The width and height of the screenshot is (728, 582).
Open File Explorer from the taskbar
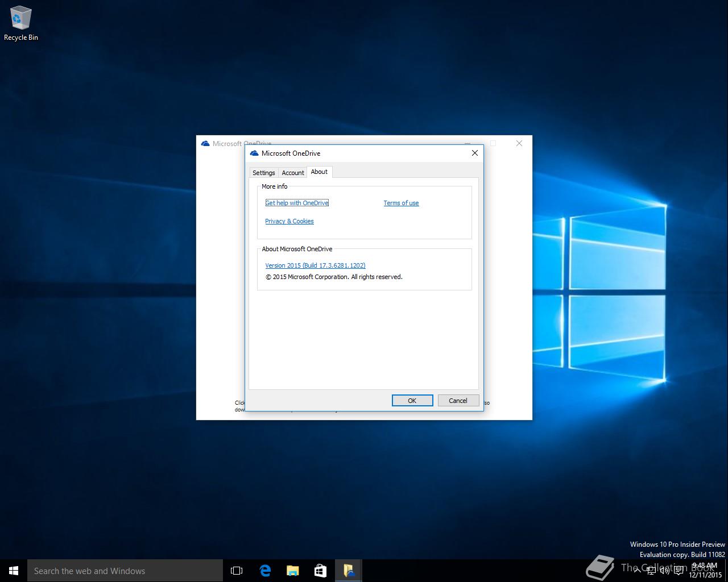click(292, 571)
